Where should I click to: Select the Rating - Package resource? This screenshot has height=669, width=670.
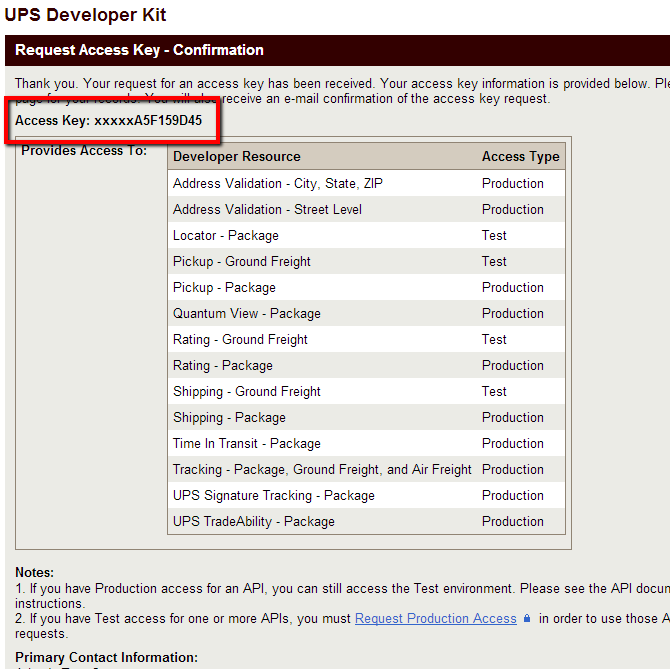coord(223,366)
